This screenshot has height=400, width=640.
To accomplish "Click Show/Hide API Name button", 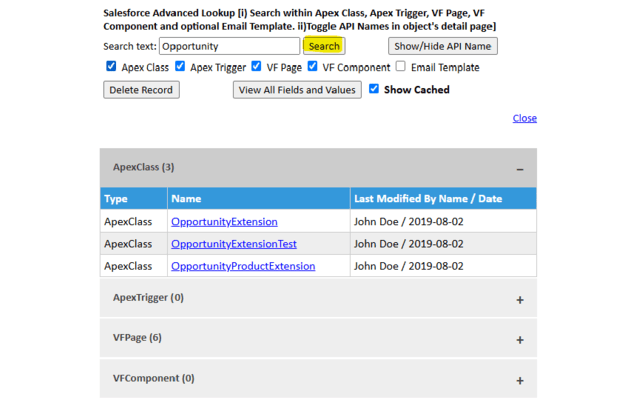I will point(443,46).
